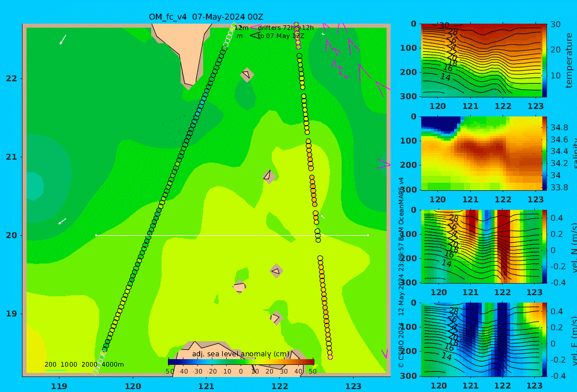Click the white arrow in the map's upper-left corner

(63, 39)
